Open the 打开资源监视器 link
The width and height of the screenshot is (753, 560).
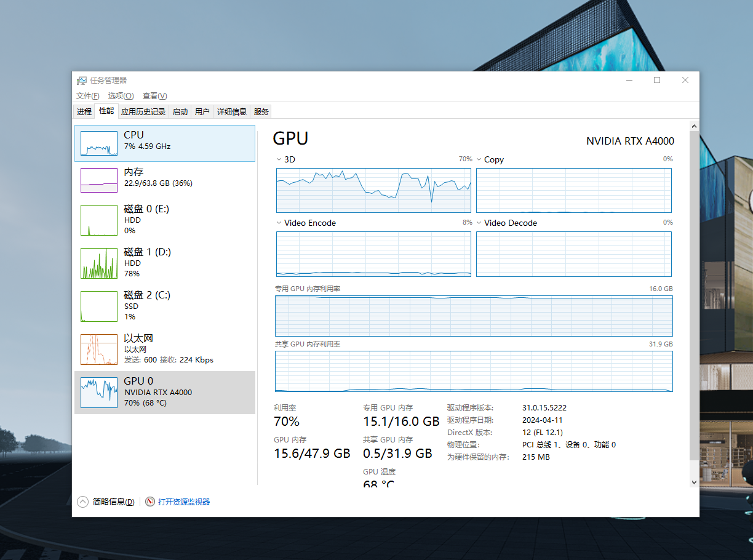tap(184, 502)
